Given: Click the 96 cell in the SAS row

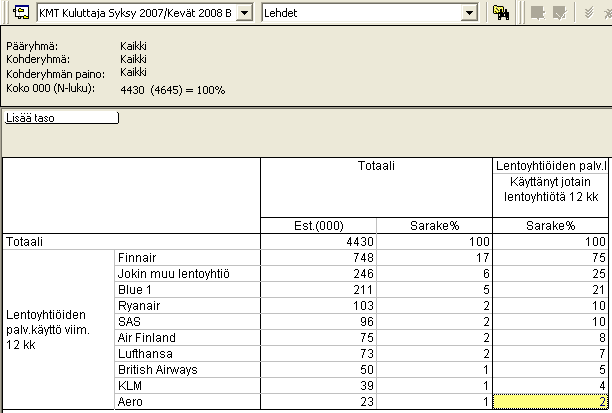Looking at the screenshot, I should tap(318, 322).
